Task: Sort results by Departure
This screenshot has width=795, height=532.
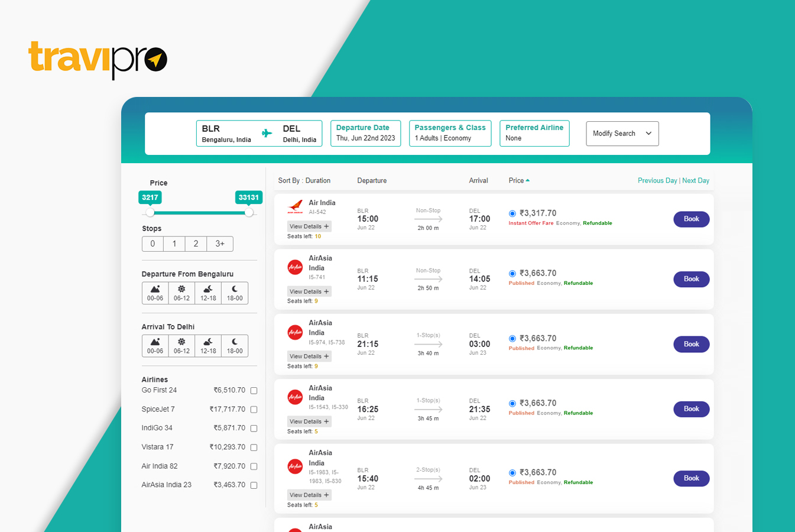Action: pos(372,180)
